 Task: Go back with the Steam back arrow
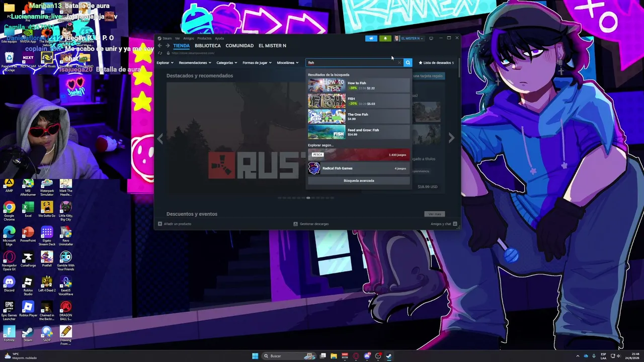coord(160,46)
